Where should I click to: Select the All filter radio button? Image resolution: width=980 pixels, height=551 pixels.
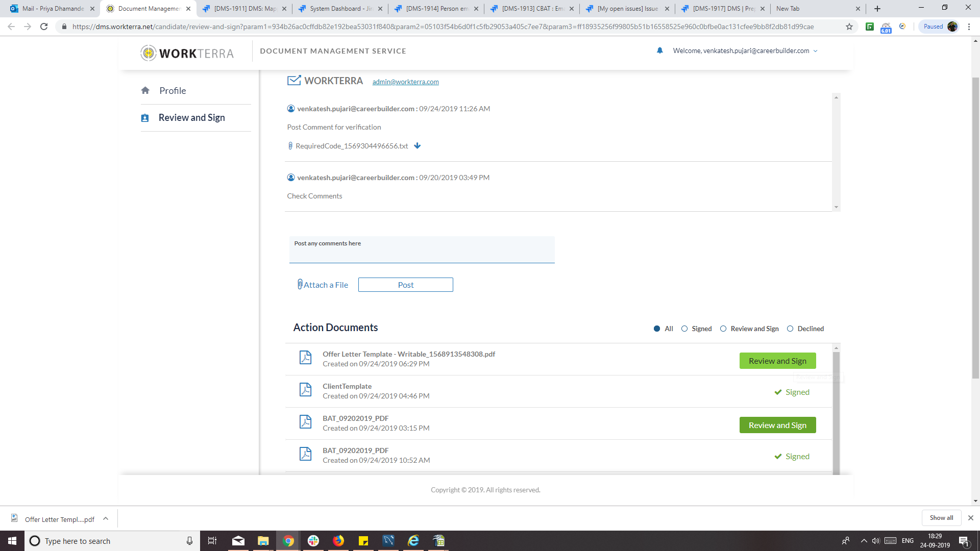pos(657,329)
